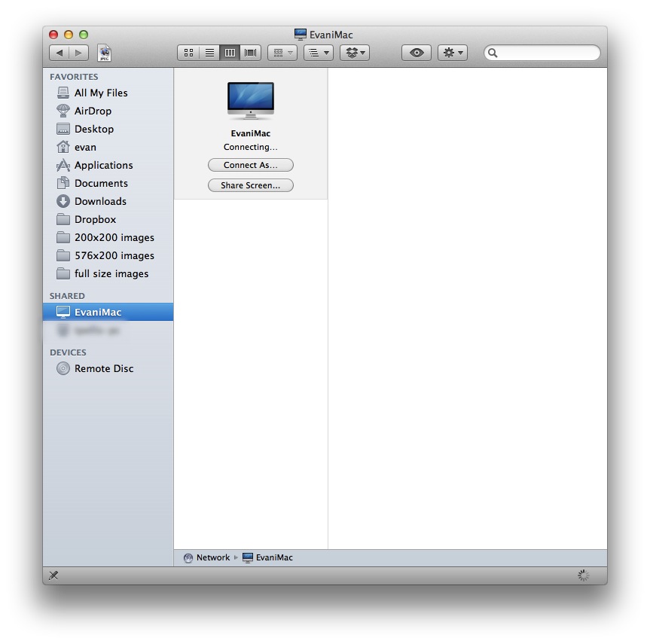
Task: Click the Quick Look eye button
Action: point(417,53)
